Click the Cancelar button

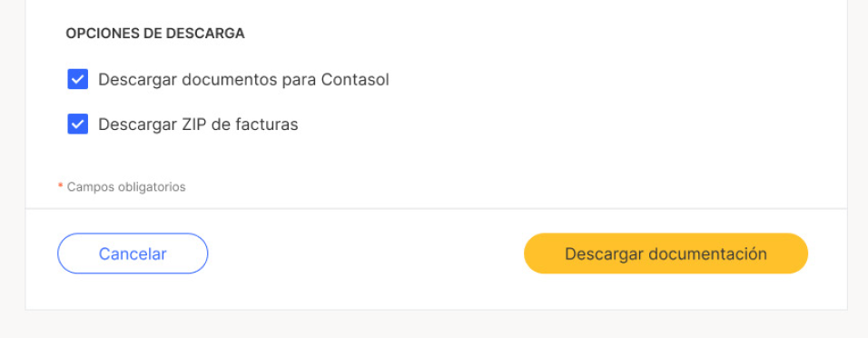[x=133, y=253]
